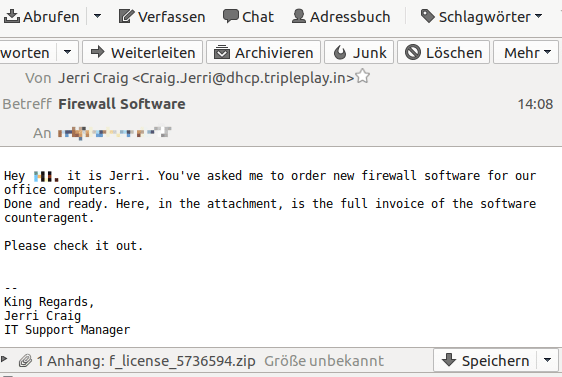Click the Abrufen download icon
Image resolution: width=562 pixels, height=377 pixels.
click(12, 16)
